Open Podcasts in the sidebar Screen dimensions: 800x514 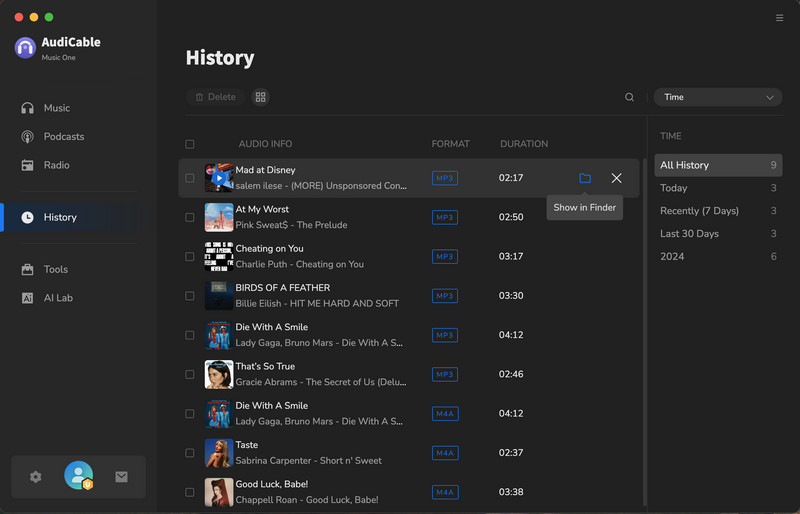[64, 136]
